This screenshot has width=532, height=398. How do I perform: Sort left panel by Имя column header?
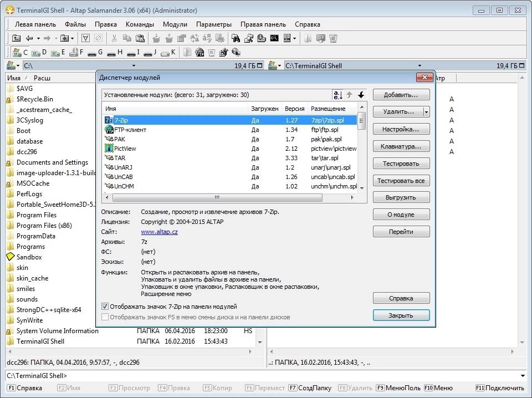(x=13, y=78)
